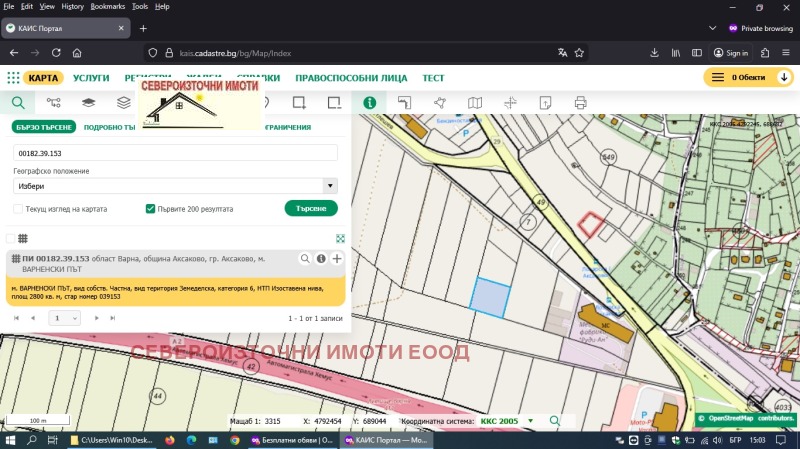Click the coordinate search magnifier icon
This screenshot has height=449, width=800.
(x=555, y=421)
